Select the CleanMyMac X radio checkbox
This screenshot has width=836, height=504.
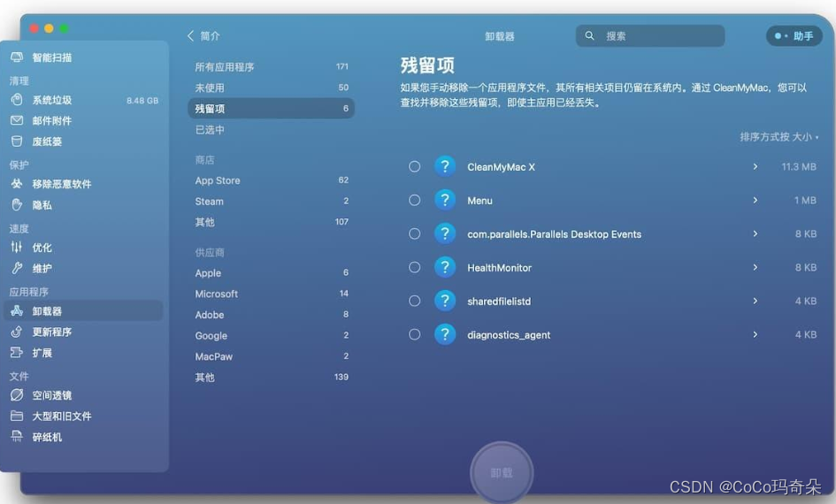414,167
